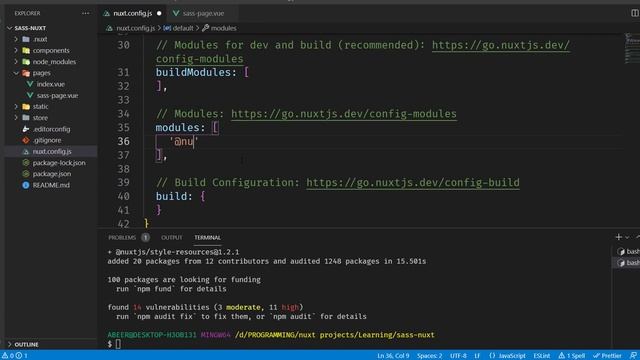The width and height of the screenshot is (640, 360).
Task: Click the vue icon on sass-page.vue tab
Action: [176, 13]
